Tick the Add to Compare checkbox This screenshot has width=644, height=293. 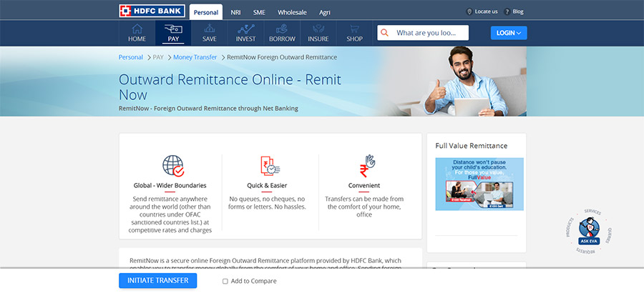tap(225, 282)
